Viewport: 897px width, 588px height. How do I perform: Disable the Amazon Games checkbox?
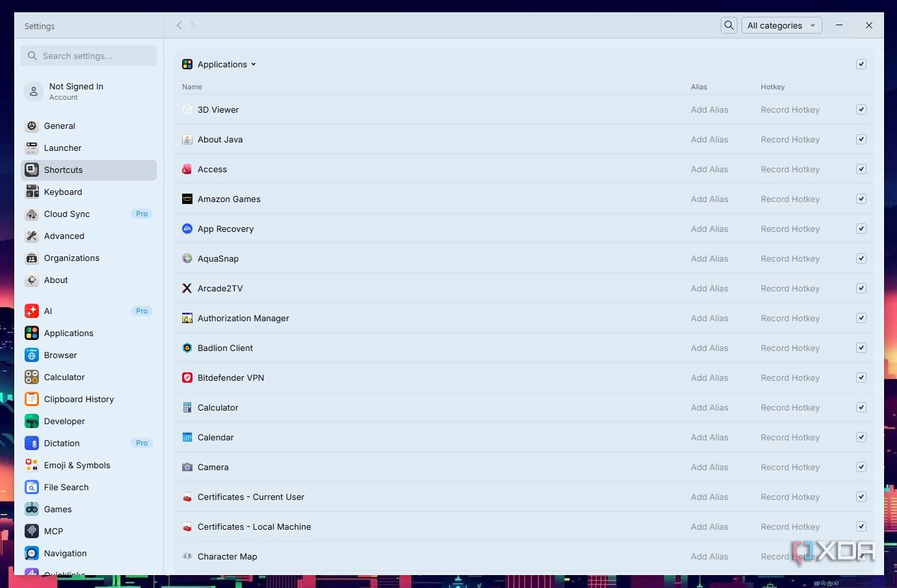861,199
